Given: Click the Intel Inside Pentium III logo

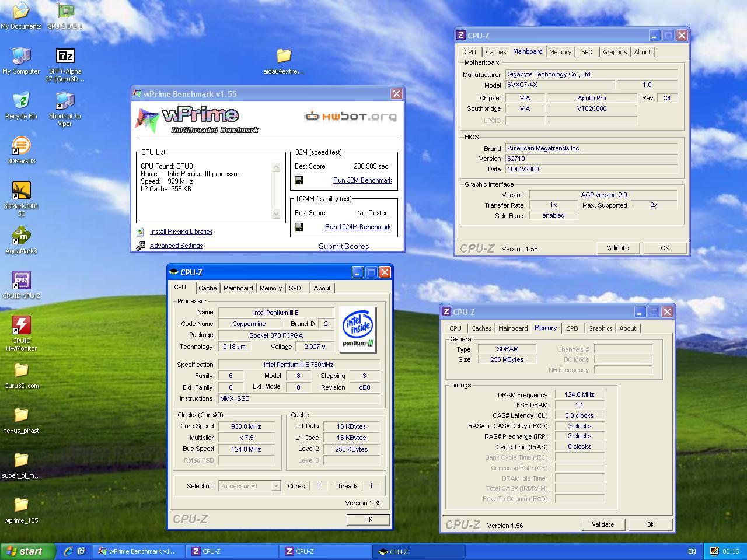Looking at the screenshot, I should 357,330.
